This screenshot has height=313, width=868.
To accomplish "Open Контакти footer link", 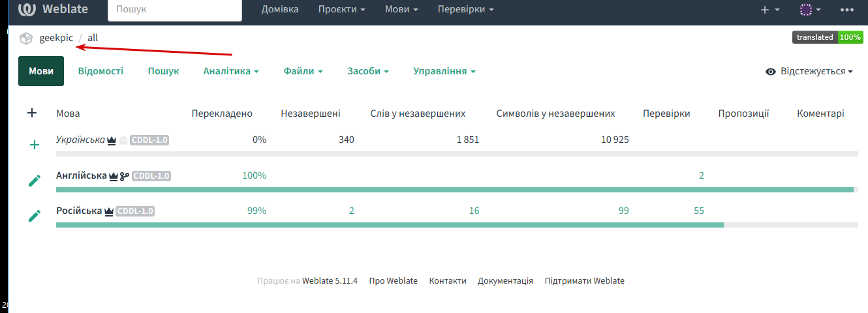I will pyautogui.click(x=448, y=281).
